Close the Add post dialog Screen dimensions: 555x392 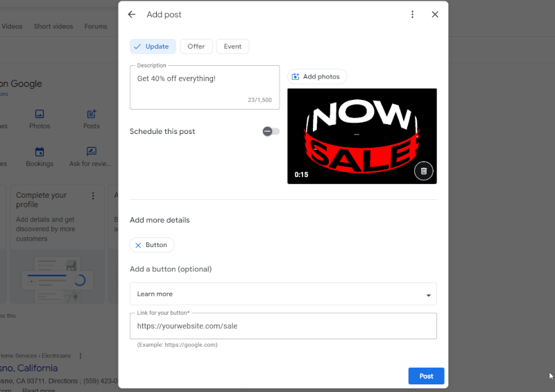435,15
